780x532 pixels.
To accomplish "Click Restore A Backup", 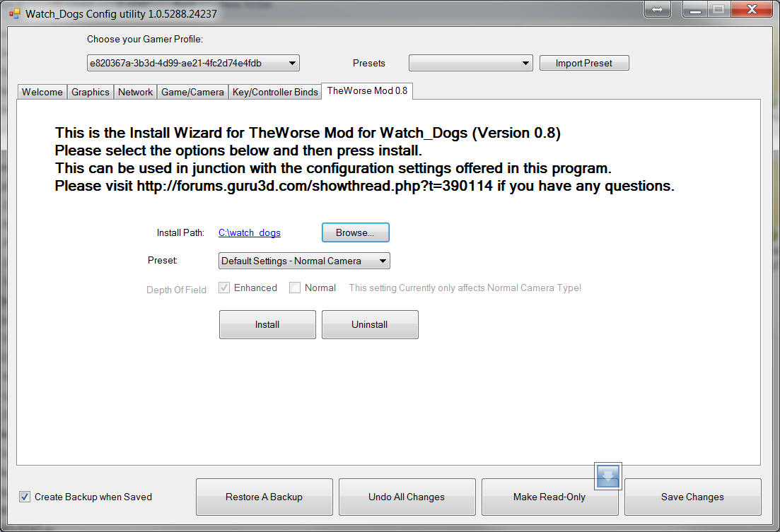I will tap(264, 497).
